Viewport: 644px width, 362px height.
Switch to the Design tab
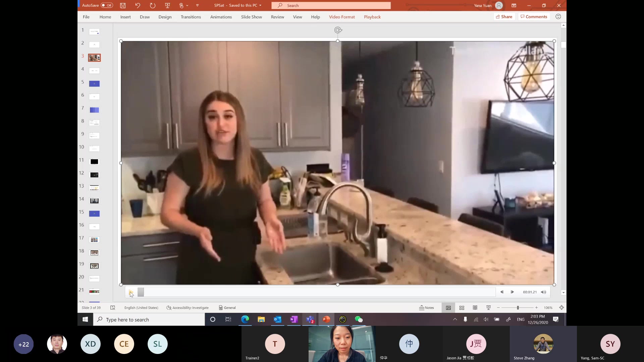tap(165, 17)
